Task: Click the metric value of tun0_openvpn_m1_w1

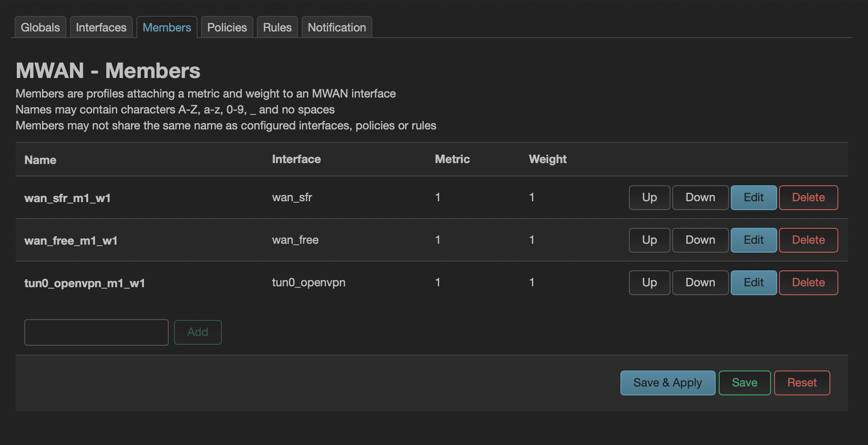Action: point(438,282)
